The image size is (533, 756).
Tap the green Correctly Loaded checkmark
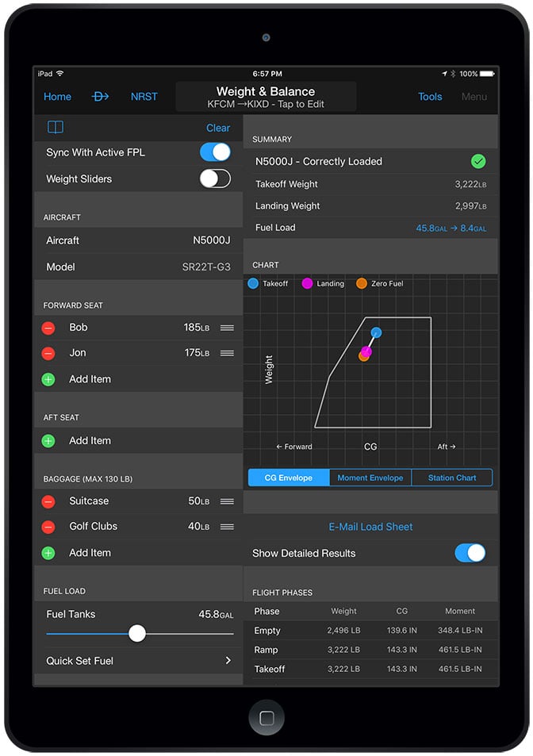(478, 162)
